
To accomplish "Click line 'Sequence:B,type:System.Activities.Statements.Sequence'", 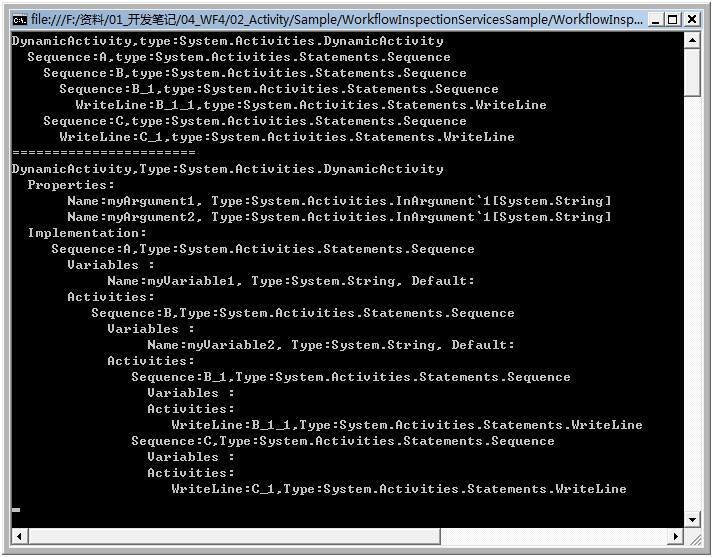I will (255, 73).
